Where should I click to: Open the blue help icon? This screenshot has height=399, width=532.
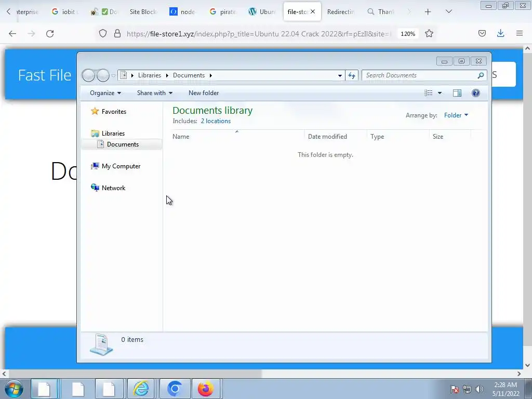click(x=476, y=93)
